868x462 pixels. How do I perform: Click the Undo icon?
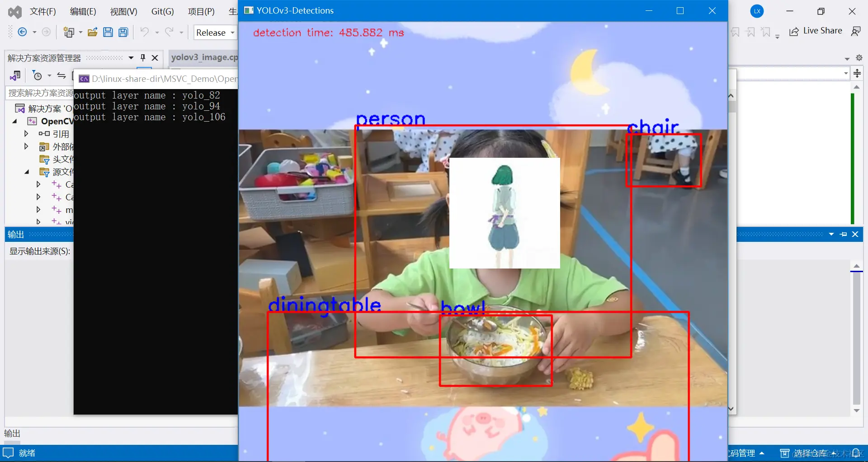click(144, 32)
